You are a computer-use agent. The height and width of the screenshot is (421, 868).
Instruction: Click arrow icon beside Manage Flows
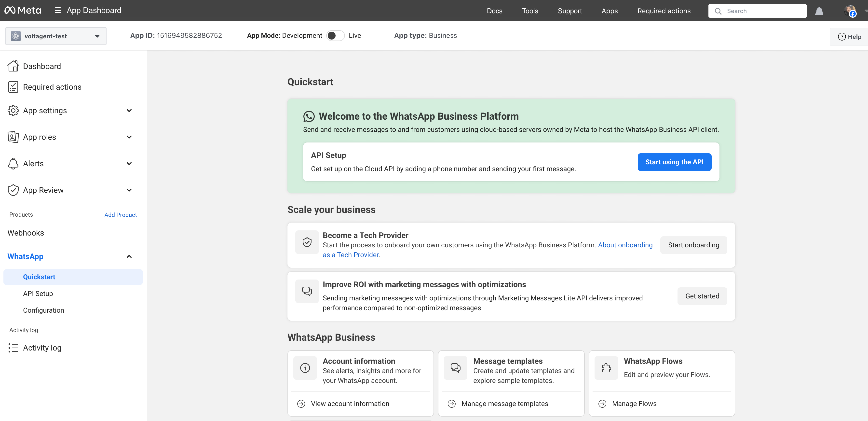click(x=602, y=404)
